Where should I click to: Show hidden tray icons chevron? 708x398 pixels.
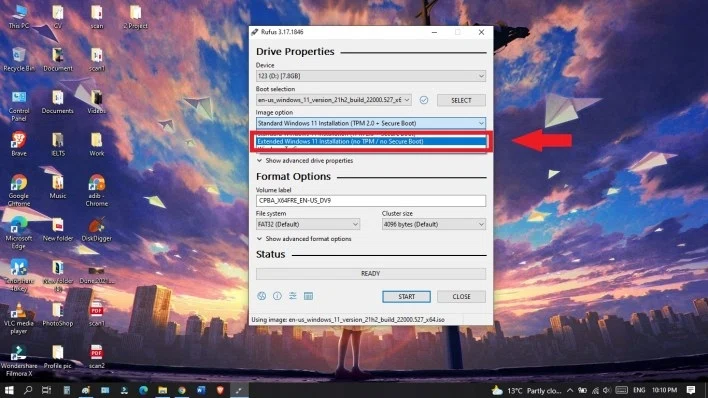tap(570, 390)
